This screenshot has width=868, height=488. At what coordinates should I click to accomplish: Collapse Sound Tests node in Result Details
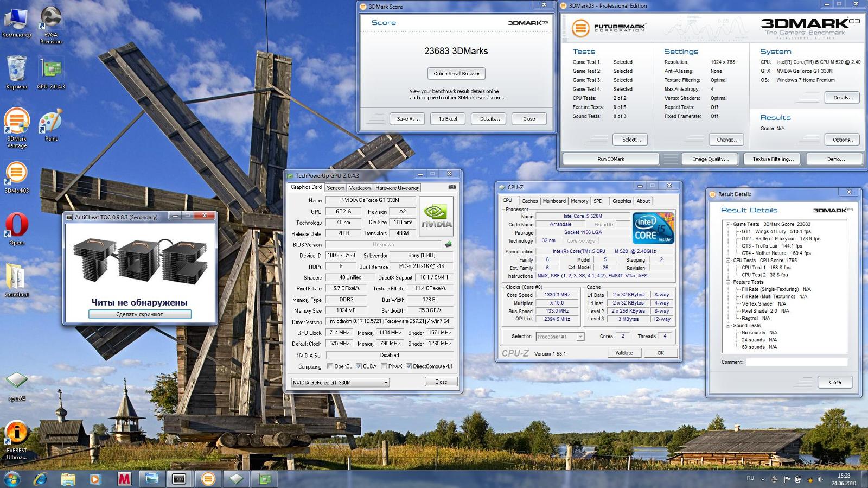tap(727, 326)
